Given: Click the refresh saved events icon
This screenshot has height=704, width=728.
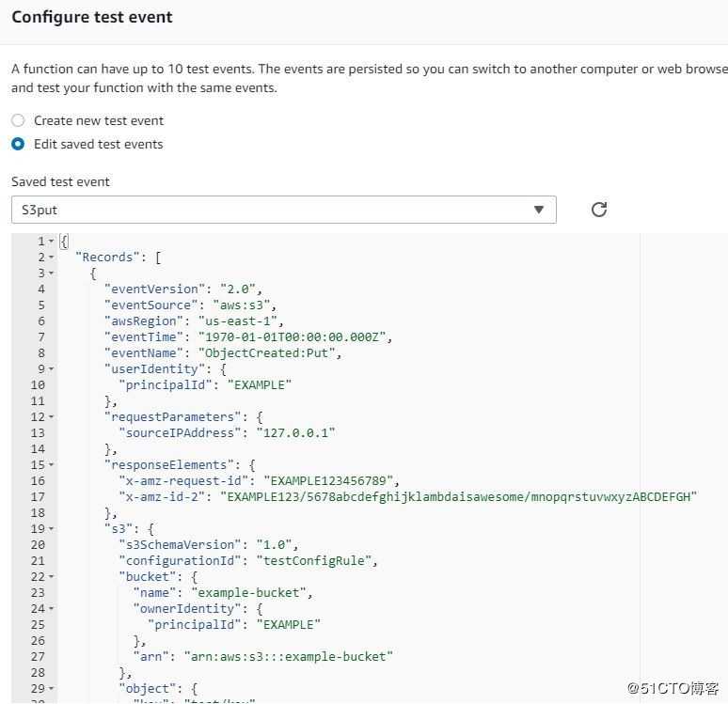Looking at the screenshot, I should pyautogui.click(x=599, y=210).
